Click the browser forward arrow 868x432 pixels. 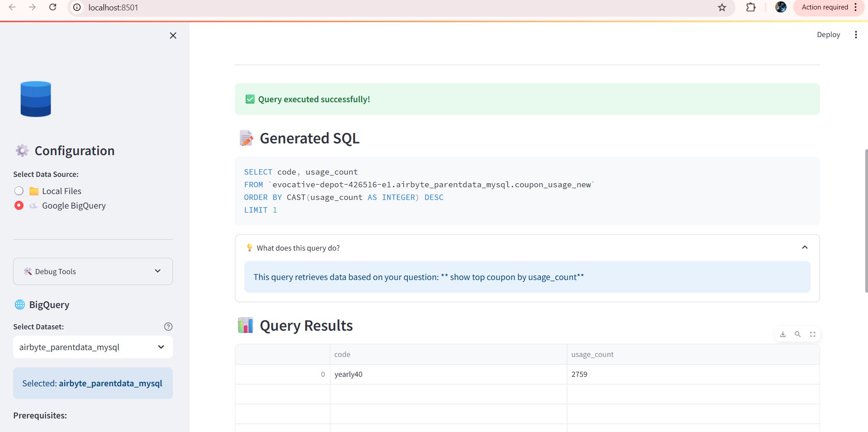click(x=32, y=7)
